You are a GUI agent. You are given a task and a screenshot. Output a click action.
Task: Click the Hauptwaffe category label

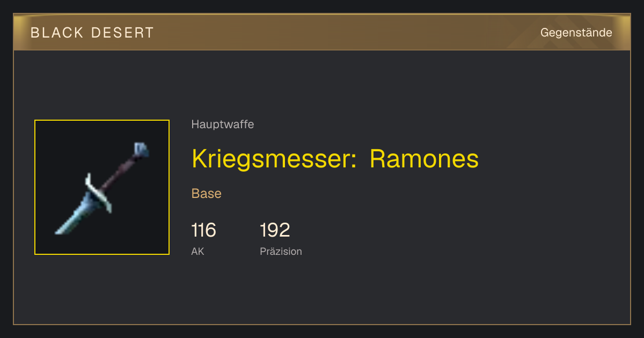pyautogui.click(x=222, y=124)
